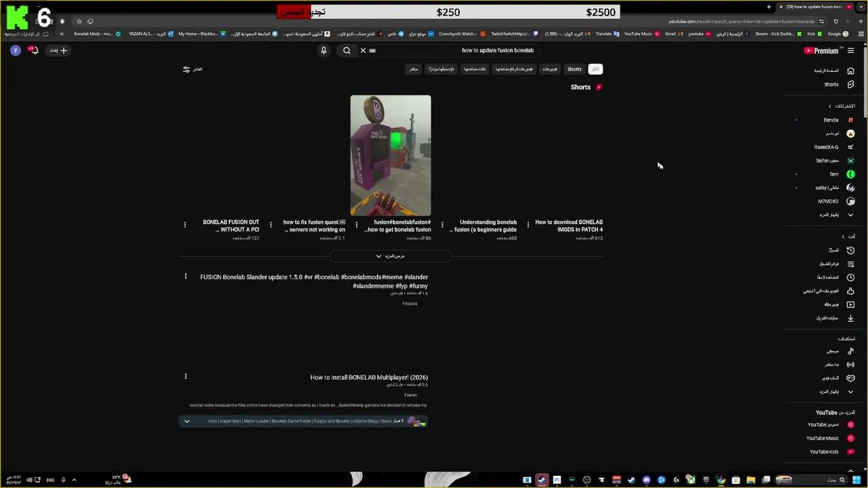Open Liked videos in the sidebar
The image size is (868, 488).
click(x=829, y=291)
